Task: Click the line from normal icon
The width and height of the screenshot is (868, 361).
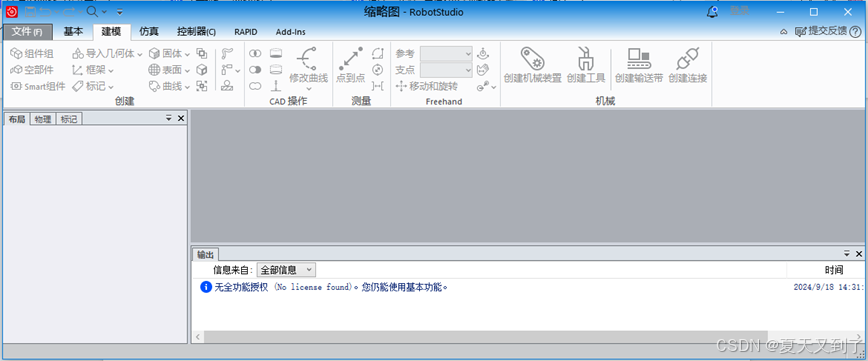Action: [x=276, y=86]
